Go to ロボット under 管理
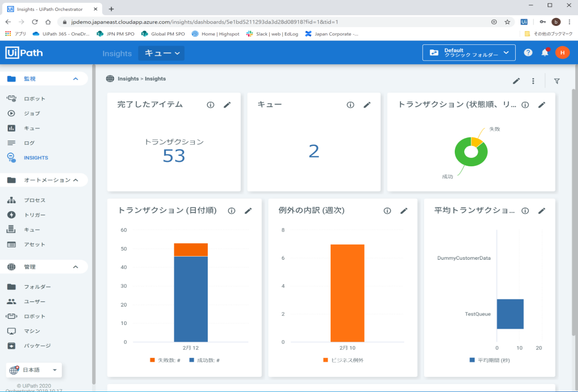The width and height of the screenshot is (578, 392). coord(35,316)
